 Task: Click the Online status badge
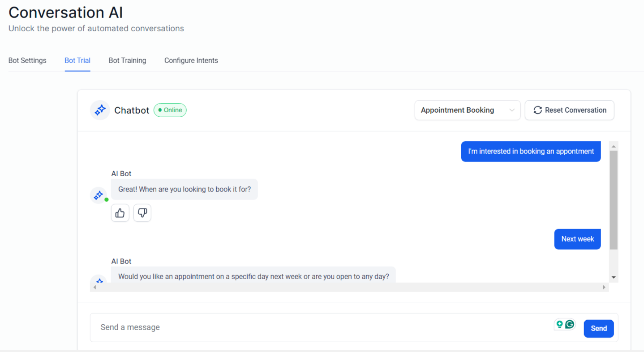coord(170,110)
